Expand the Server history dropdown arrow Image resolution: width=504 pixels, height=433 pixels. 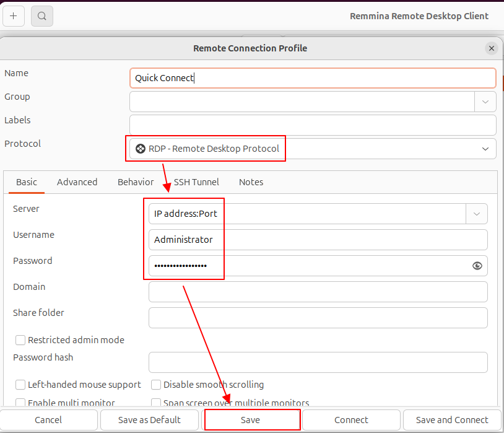coord(476,214)
